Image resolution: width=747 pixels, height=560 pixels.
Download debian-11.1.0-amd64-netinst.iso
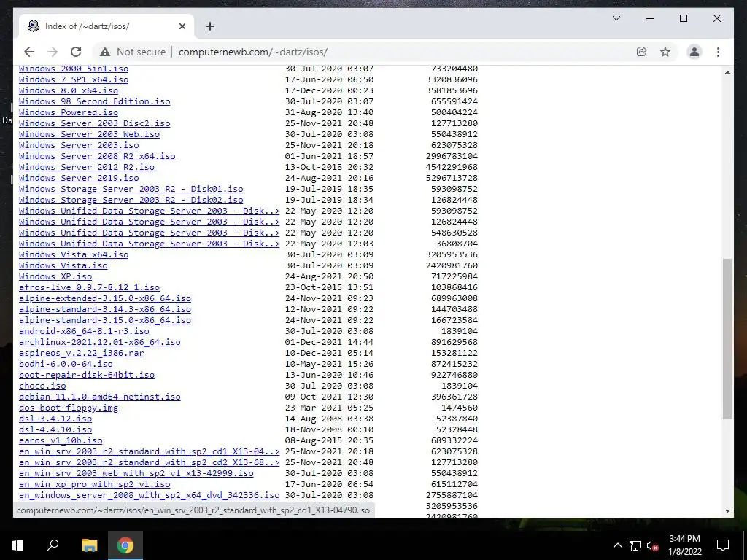(99, 397)
